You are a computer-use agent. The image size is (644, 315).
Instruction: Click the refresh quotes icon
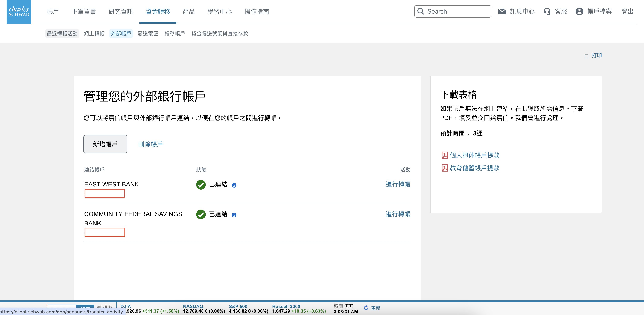pos(366,308)
